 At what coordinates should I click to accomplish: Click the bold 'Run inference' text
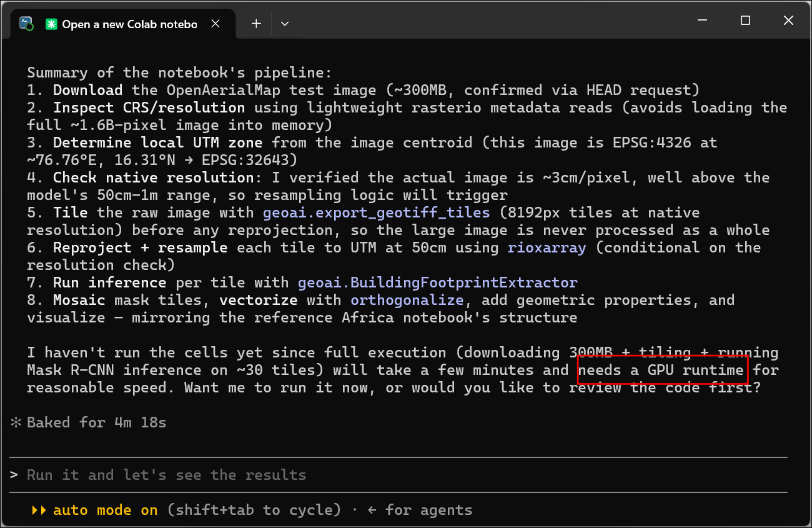tap(109, 282)
